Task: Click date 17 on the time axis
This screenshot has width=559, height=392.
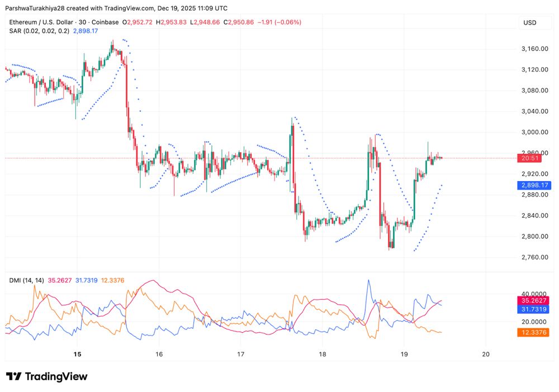Action: [241, 355]
